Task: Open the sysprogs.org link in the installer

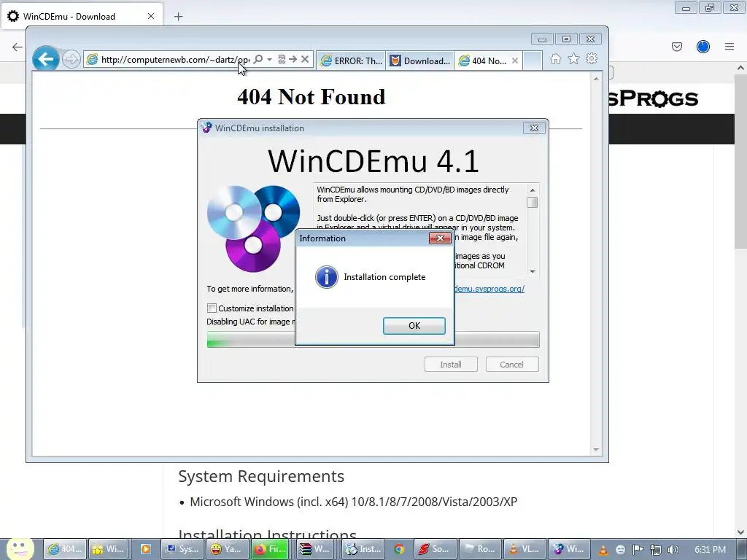Action: tap(489, 289)
